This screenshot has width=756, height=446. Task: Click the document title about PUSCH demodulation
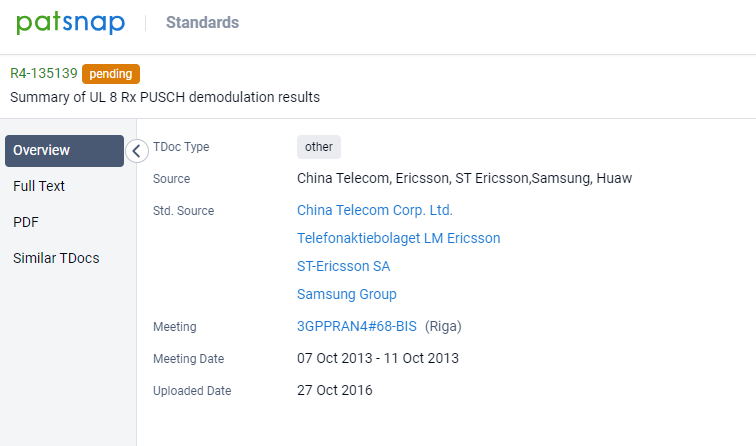pos(165,97)
